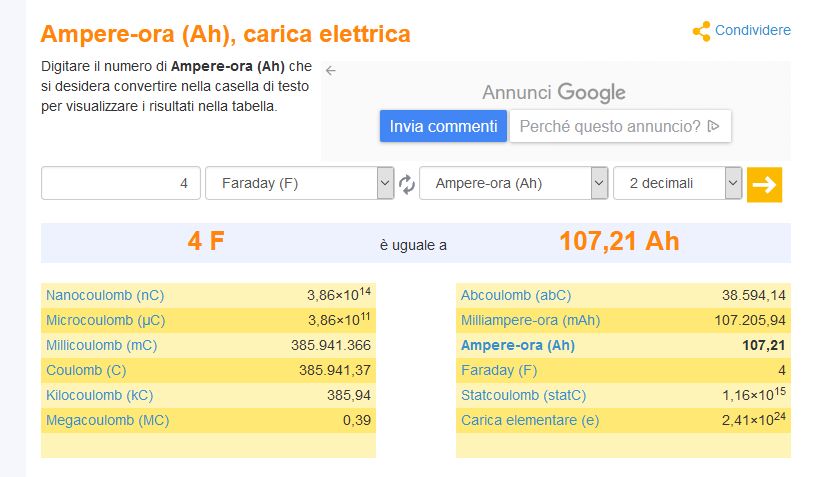
Task: Click the Annunci Google label
Action: click(554, 92)
